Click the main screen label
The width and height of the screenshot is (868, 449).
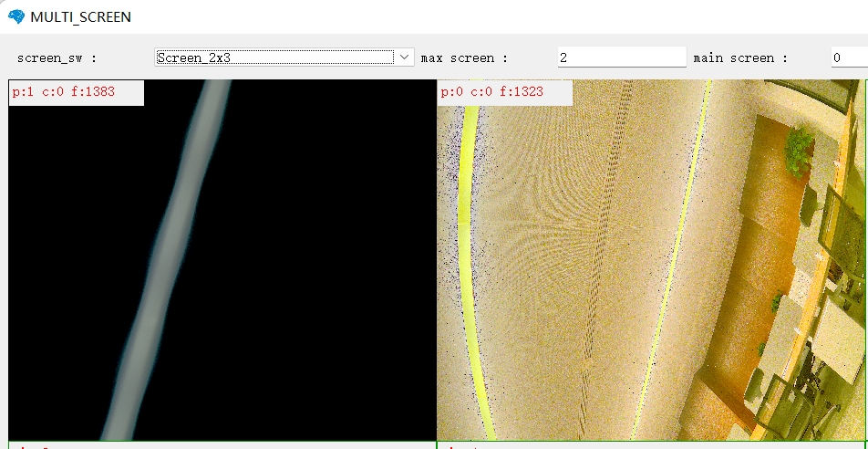click(x=734, y=58)
